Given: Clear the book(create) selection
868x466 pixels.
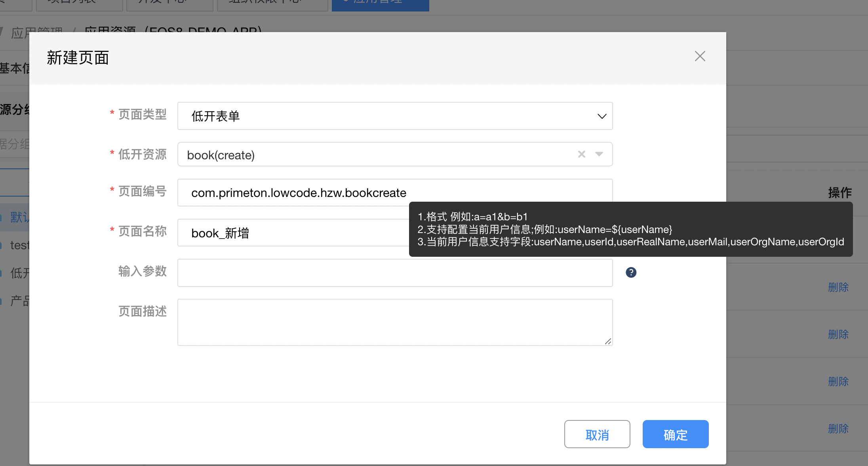Looking at the screenshot, I should (581, 154).
